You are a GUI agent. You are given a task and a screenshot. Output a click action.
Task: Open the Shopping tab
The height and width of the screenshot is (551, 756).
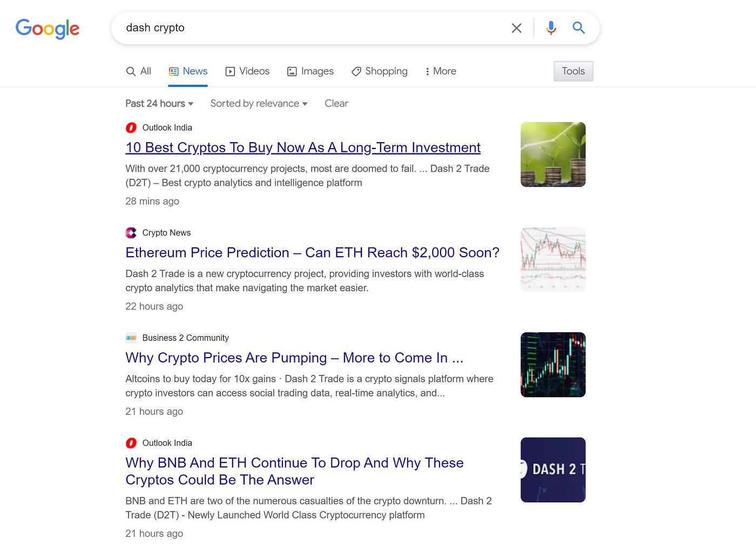point(380,71)
